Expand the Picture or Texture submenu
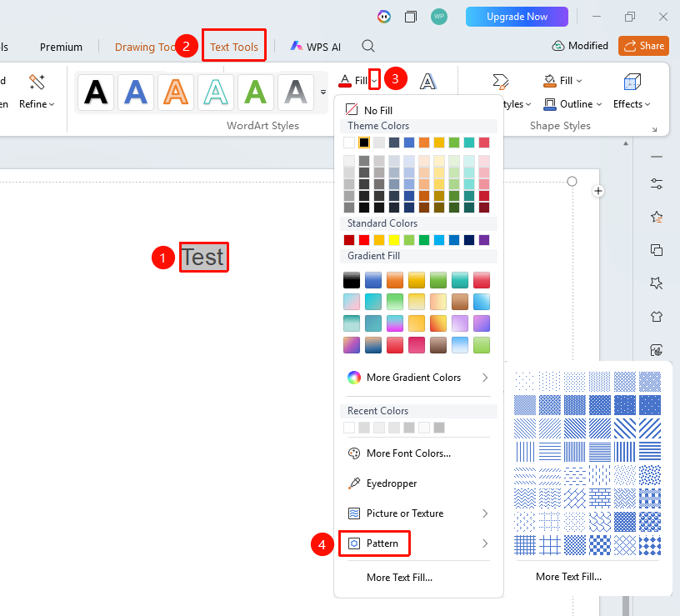This screenshot has height=616, width=680. pyautogui.click(x=485, y=513)
